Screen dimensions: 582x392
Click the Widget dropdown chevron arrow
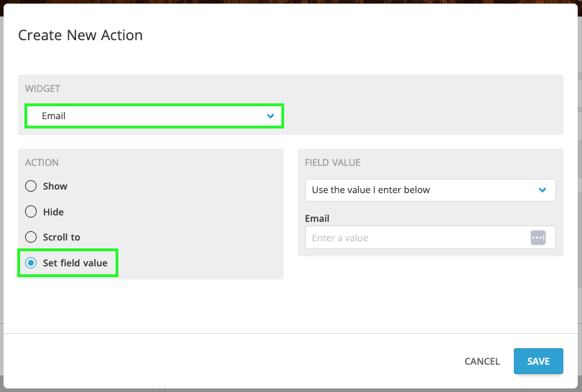coord(271,116)
